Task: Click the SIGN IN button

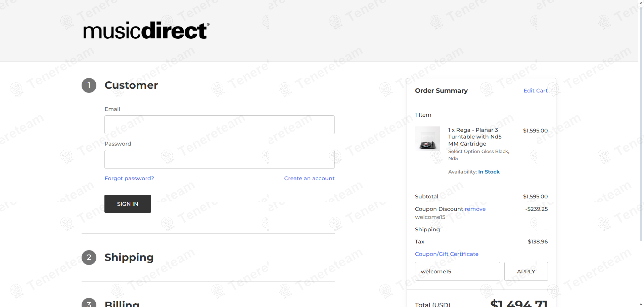Action: 128,204
